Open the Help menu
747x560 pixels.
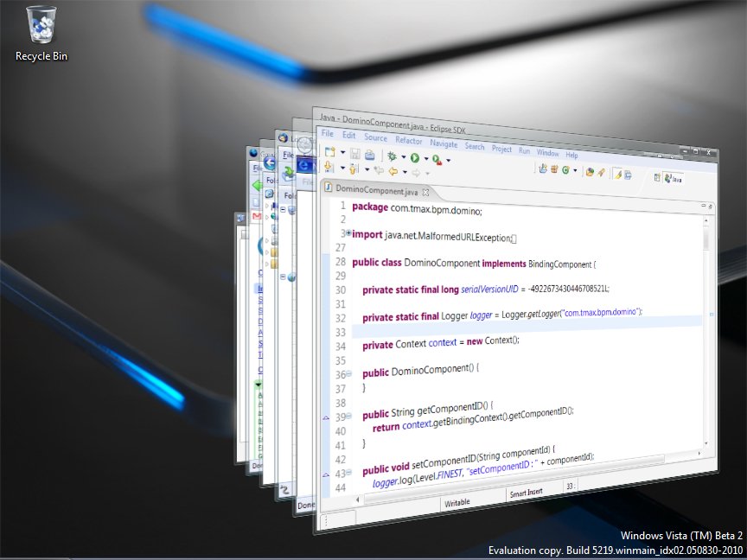[x=571, y=155]
